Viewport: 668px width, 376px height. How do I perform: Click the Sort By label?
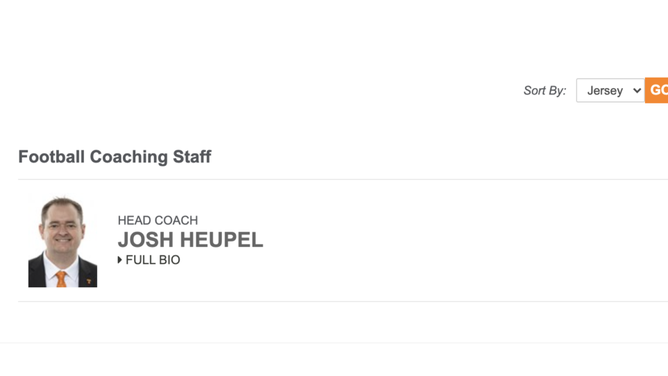(545, 90)
